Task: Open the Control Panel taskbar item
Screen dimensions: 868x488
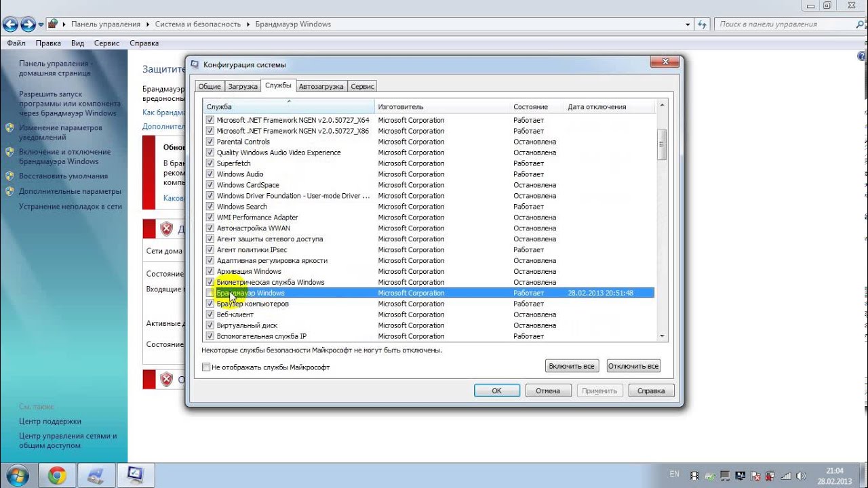Action: 96,476
